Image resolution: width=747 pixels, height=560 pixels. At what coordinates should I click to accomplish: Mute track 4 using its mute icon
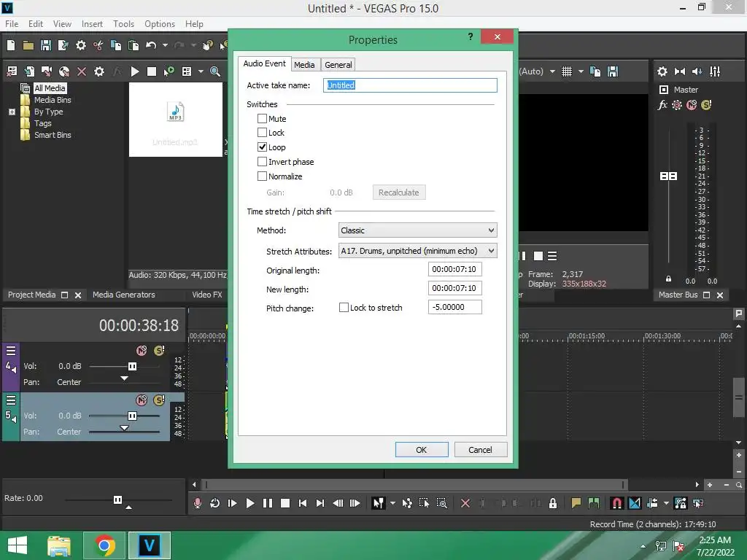pos(142,351)
